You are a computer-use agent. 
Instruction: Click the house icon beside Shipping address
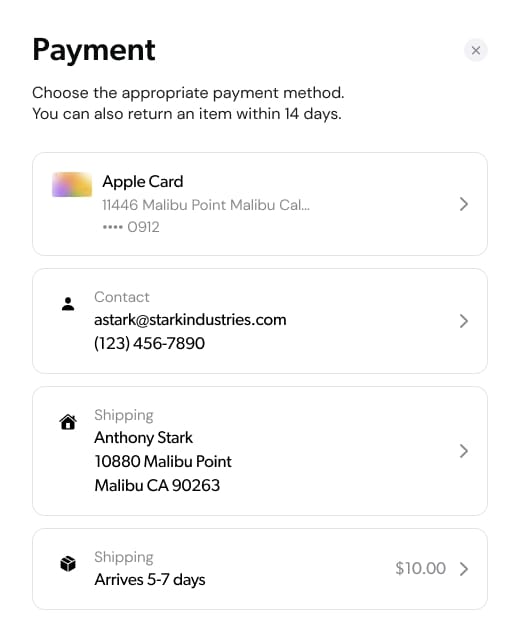point(68,422)
